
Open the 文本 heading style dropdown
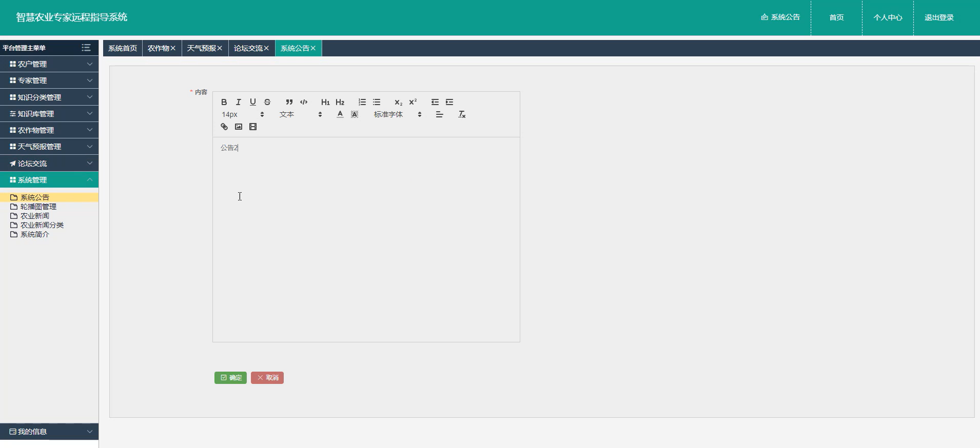(301, 114)
